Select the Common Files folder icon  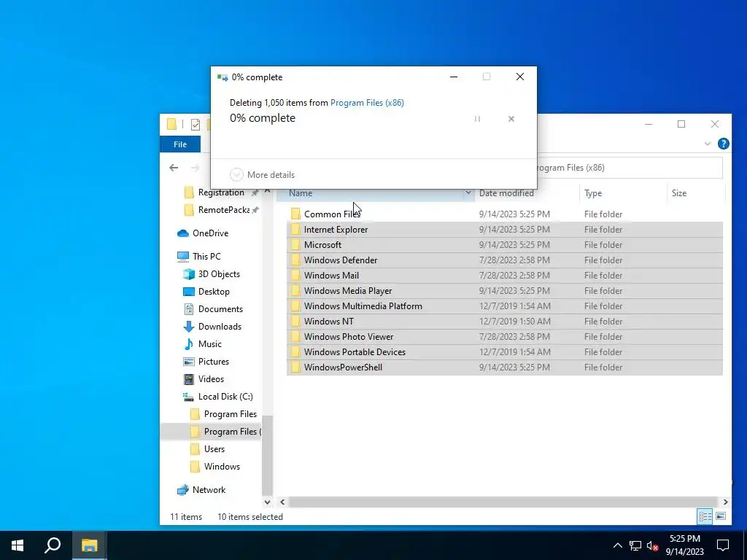pos(296,214)
